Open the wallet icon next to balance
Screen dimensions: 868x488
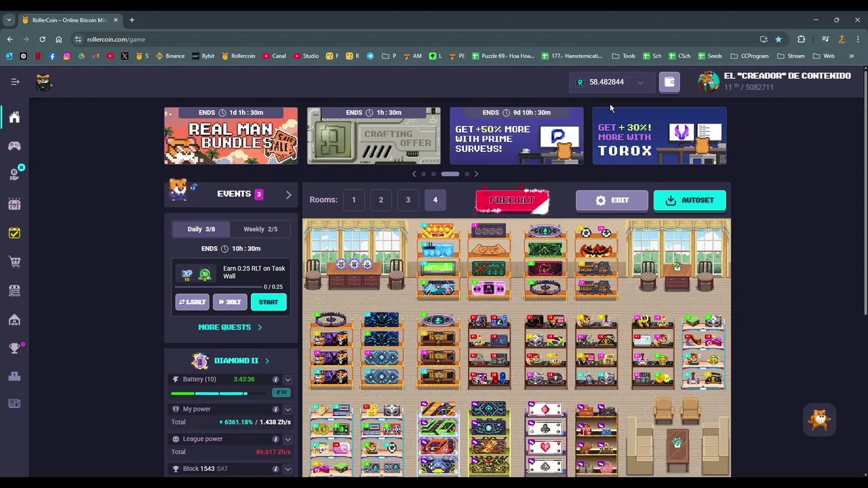(x=669, y=82)
